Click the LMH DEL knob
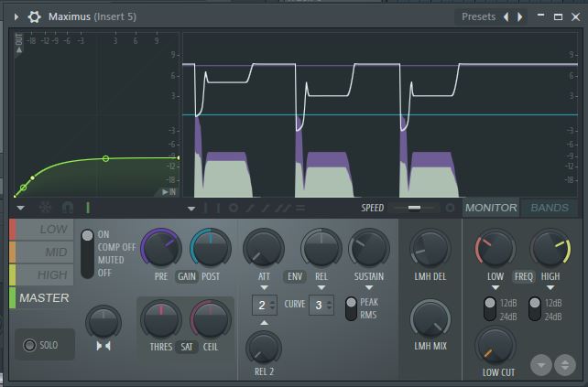The height and width of the screenshot is (387, 588). (x=430, y=248)
